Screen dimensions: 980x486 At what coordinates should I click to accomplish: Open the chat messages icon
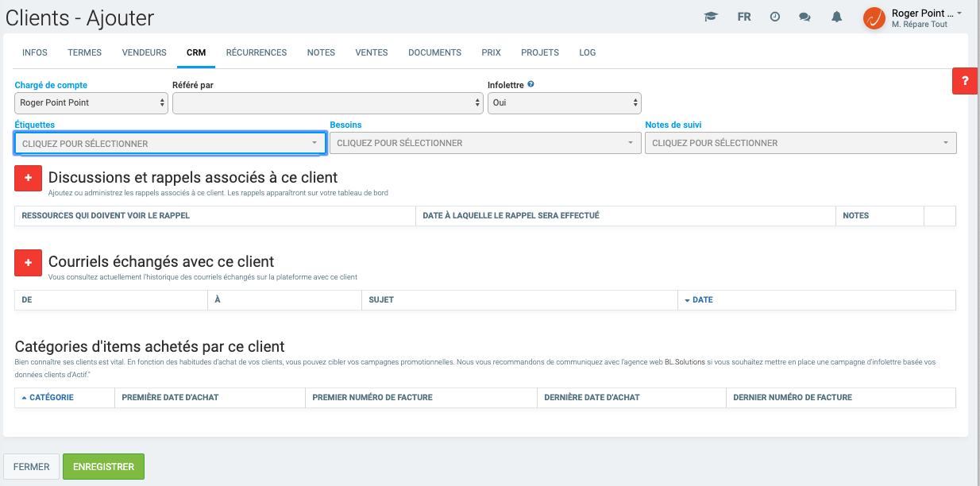click(804, 17)
